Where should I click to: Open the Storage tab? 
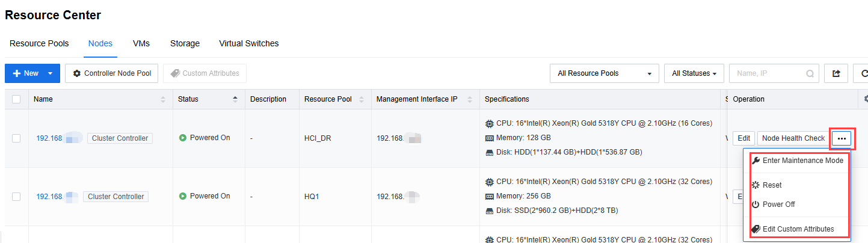coord(185,43)
